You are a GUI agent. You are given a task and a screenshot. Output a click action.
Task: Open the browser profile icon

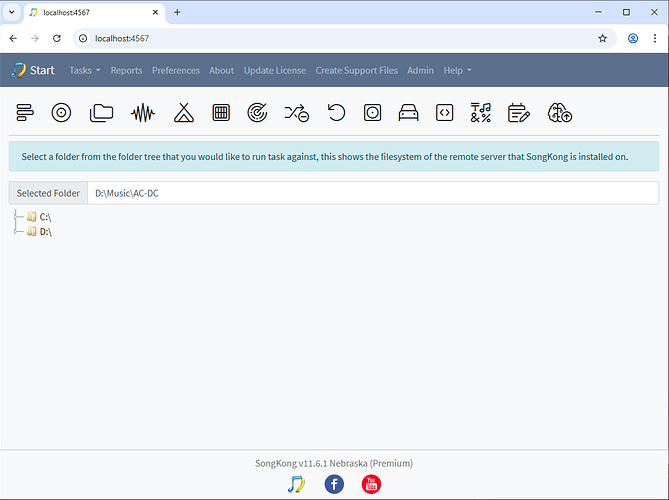(x=633, y=38)
